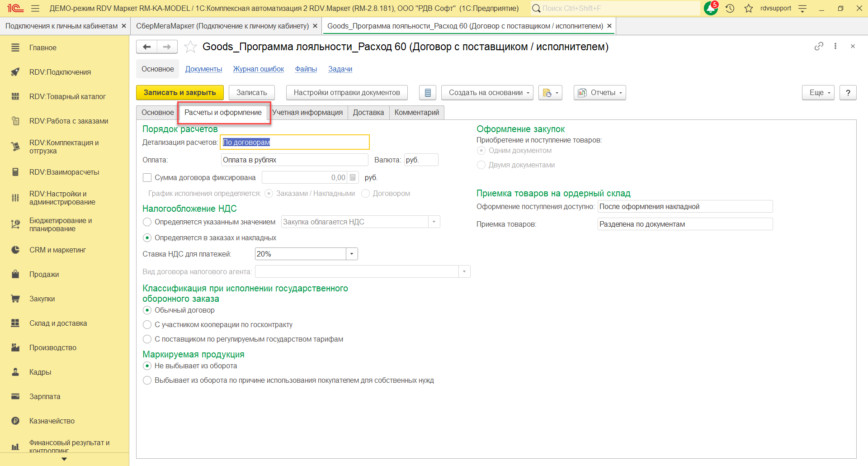Screen dimensions: 868x466
Task: Select 'С участником кооперации по госконтракту' option
Action: coord(147,325)
